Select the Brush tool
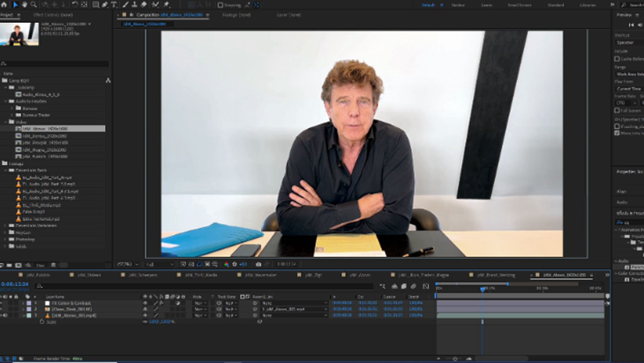Image resolution: width=644 pixels, height=363 pixels. click(125, 4)
